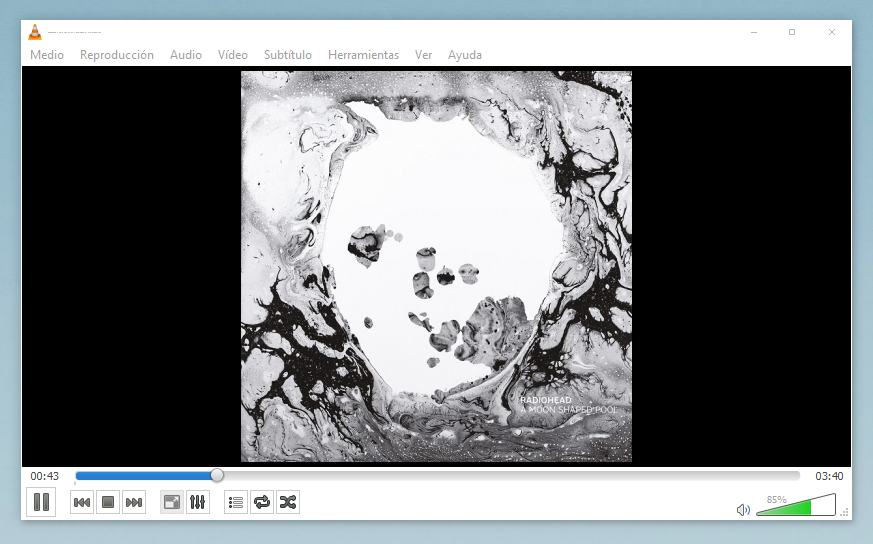The height and width of the screenshot is (544, 873).
Task: Toggle loop repeat mode
Action: pyautogui.click(x=262, y=502)
